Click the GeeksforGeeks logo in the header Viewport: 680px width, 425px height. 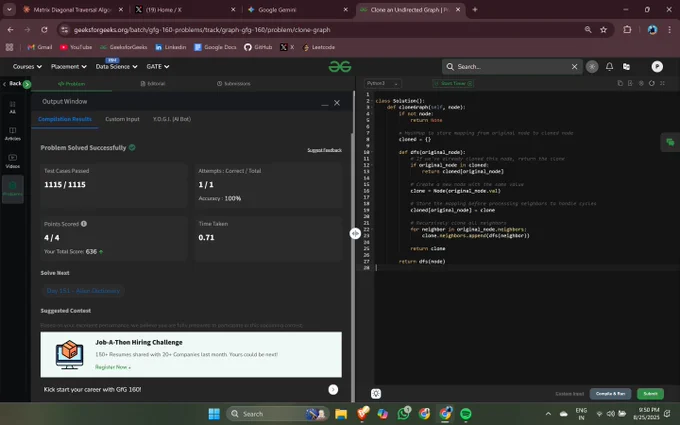click(340, 66)
